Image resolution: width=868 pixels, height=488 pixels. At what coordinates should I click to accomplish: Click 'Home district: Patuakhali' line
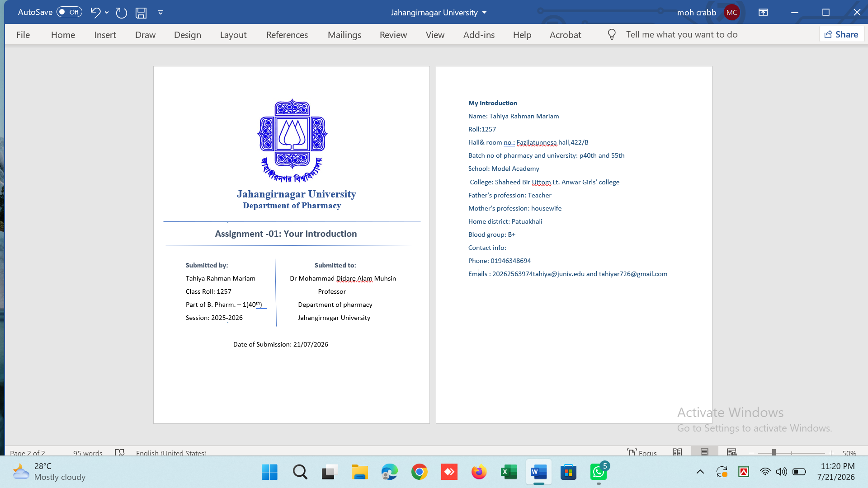click(505, 221)
